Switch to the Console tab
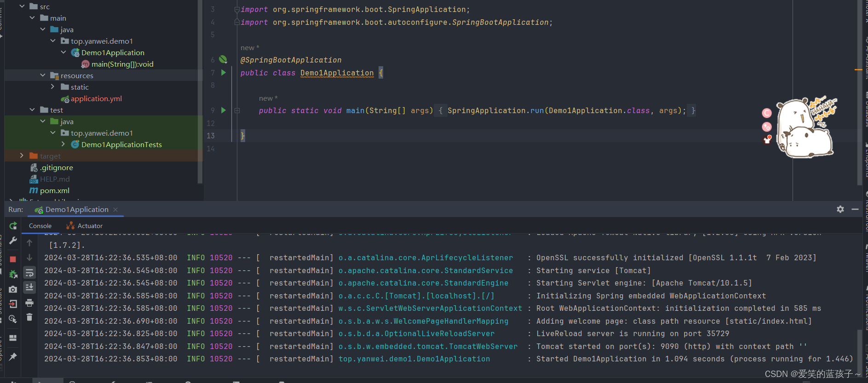This screenshot has width=868, height=383. (40, 226)
